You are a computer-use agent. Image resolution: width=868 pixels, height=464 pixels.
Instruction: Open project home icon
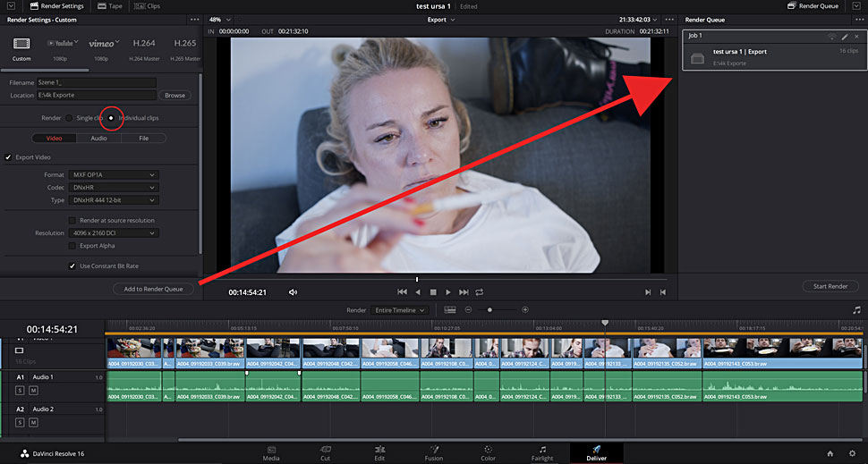click(x=830, y=453)
